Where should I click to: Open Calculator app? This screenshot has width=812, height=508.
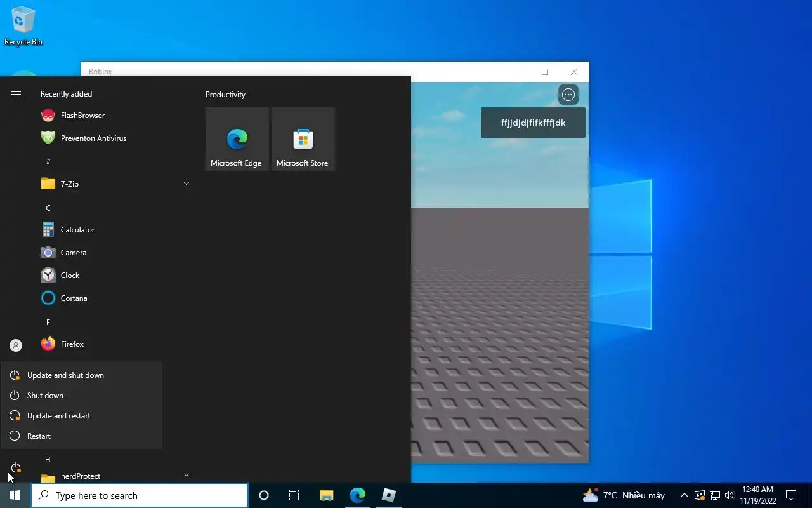tap(114, 230)
